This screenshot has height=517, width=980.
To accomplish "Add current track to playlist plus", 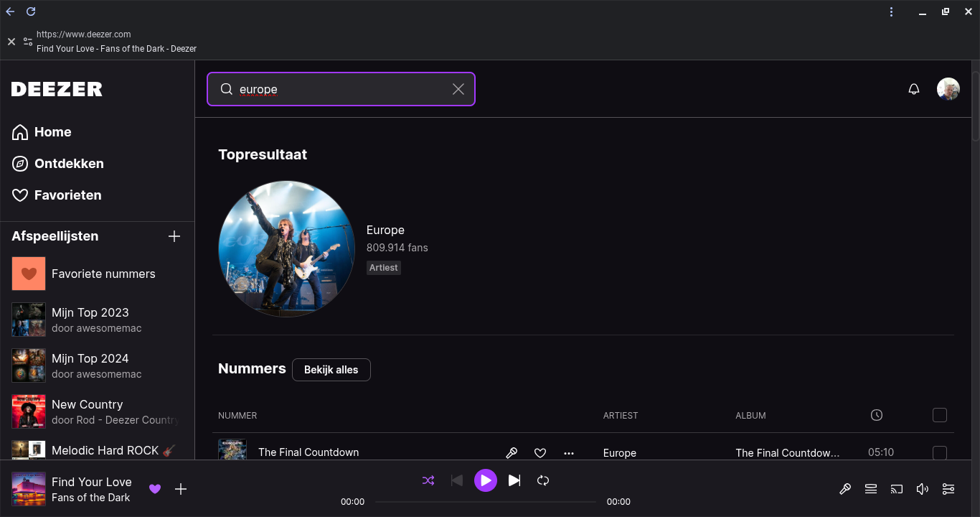I will [x=181, y=489].
